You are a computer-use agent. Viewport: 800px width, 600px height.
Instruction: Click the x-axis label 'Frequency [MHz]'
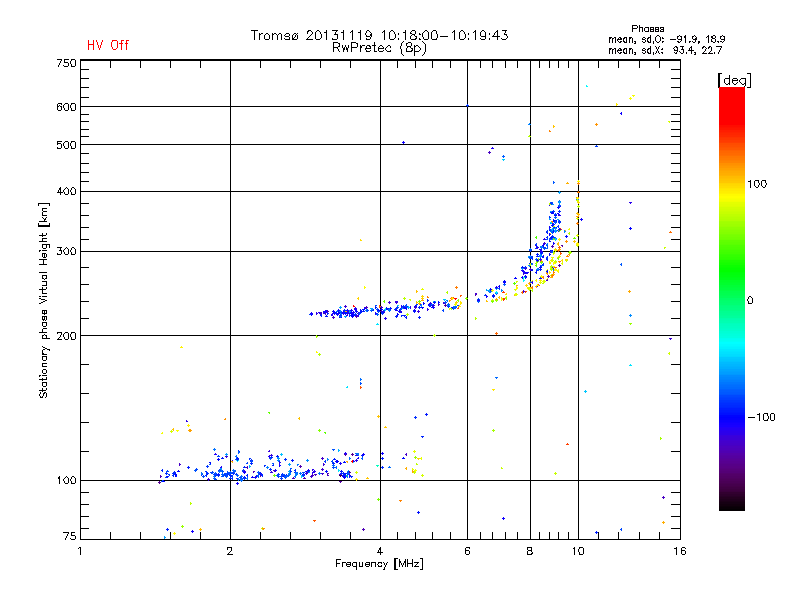[379, 564]
